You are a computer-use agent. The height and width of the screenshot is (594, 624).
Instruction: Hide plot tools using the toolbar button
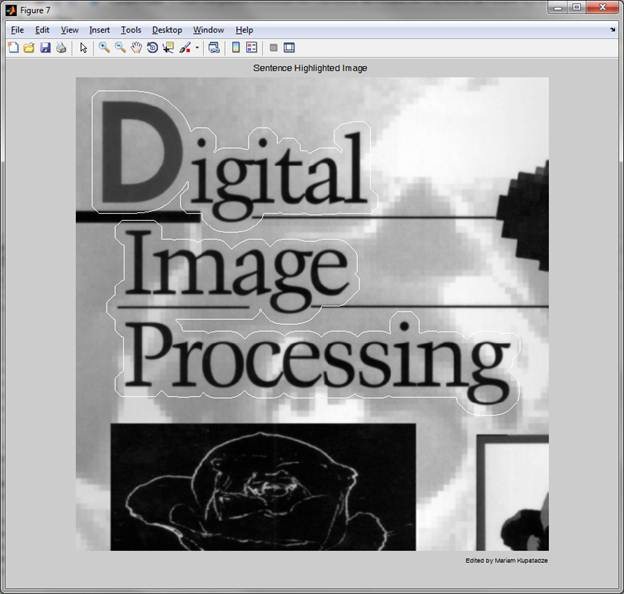pyautogui.click(x=273, y=47)
